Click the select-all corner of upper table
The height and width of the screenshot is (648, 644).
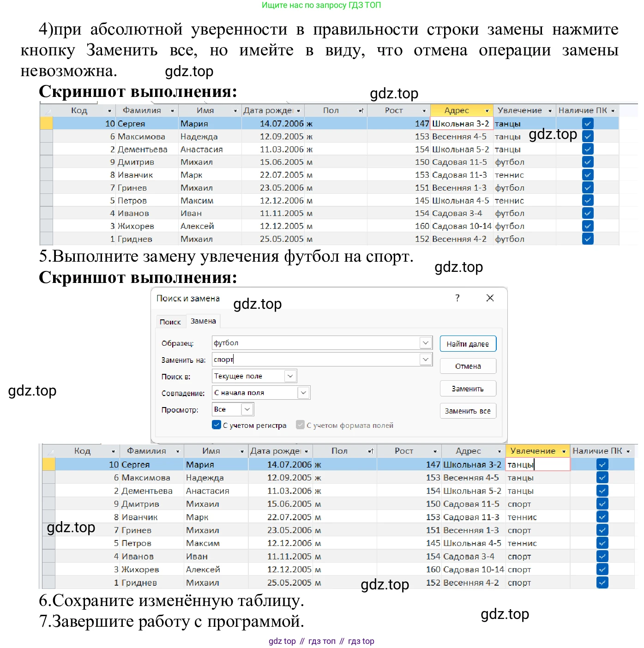[47, 111]
